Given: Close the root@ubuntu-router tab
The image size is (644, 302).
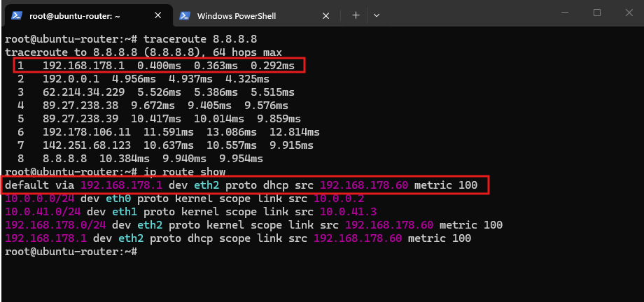Looking at the screenshot, I should [x=157, y=15].
